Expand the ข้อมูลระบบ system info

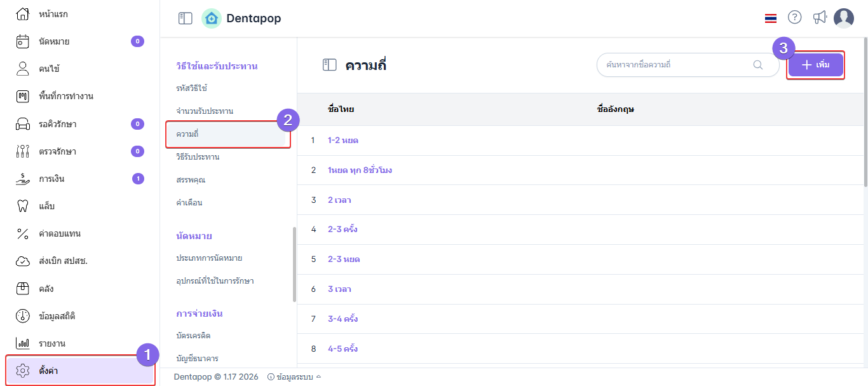coord(294,376)
